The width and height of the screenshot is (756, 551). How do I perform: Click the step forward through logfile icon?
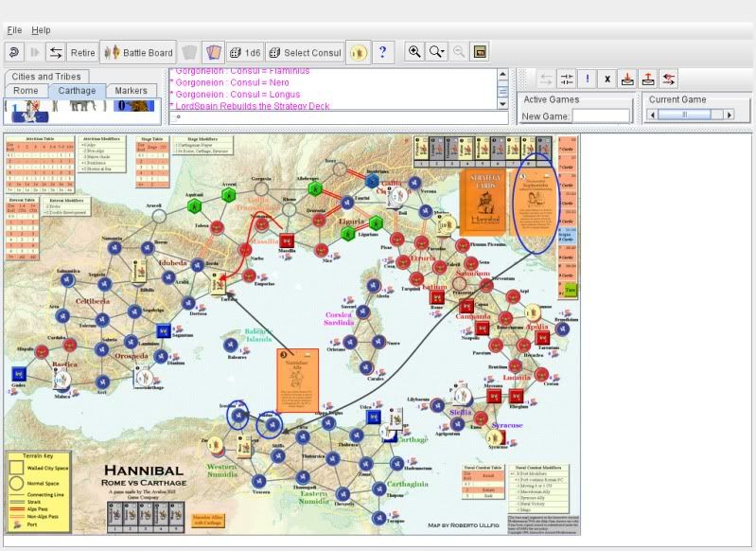[35, 52]
